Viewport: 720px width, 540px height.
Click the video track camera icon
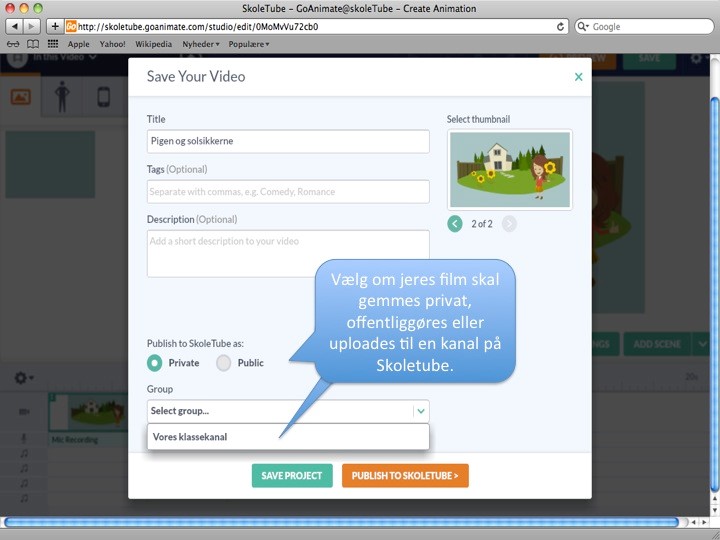pos(24,412)
